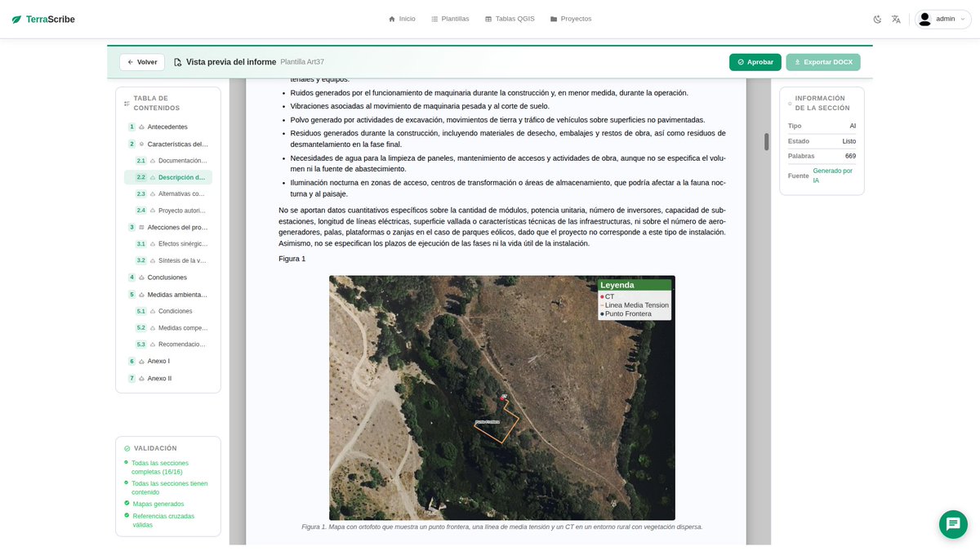Viewport: 980px width, 551px height.
Task: Click the Tipo value AI
Action: pyautogui.click(x=853, y=126)
